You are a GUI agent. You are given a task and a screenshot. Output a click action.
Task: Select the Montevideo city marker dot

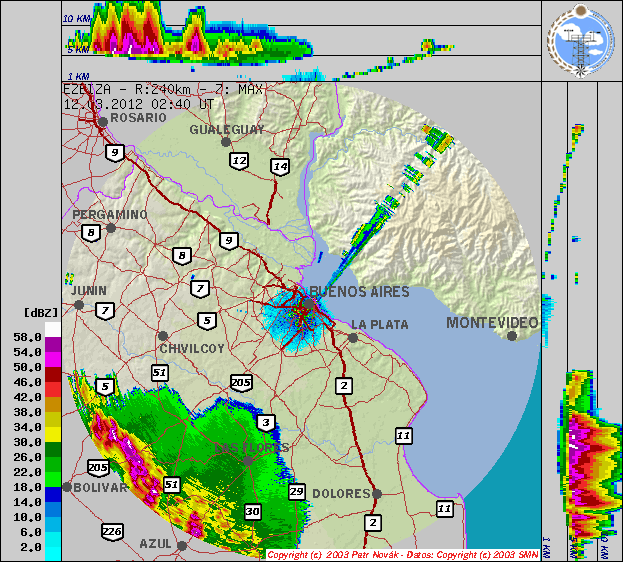[x=512, y=336]
